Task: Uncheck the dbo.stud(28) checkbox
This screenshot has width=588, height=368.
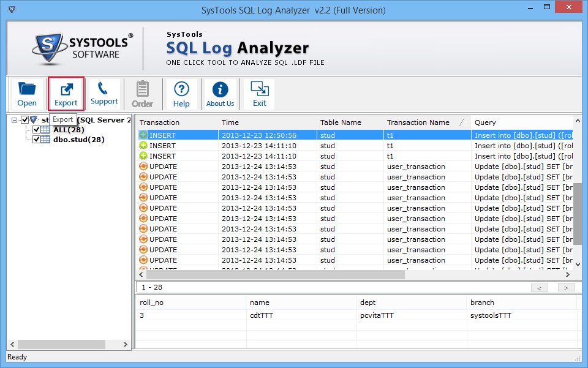Action: pyautogui.click(x=36, y=139)
